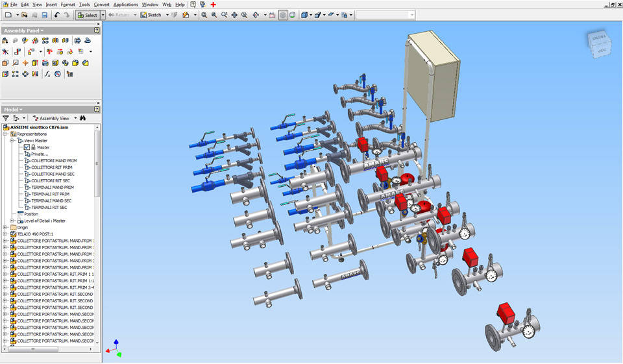Click the Save disk icon

(x=45, y=15)
